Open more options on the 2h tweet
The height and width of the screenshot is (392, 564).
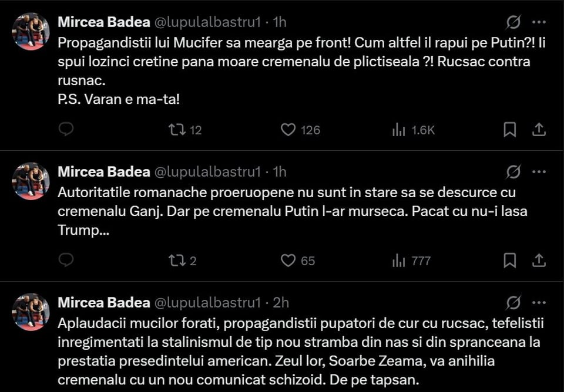pos(539,303)
